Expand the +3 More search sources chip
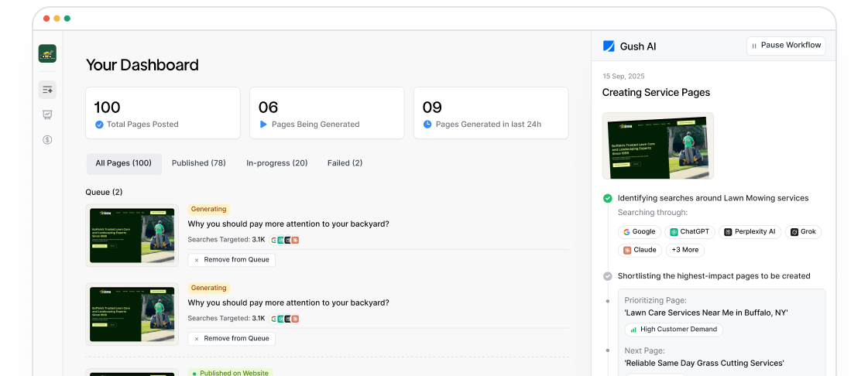868x376 pixels. tap(684, 250)
